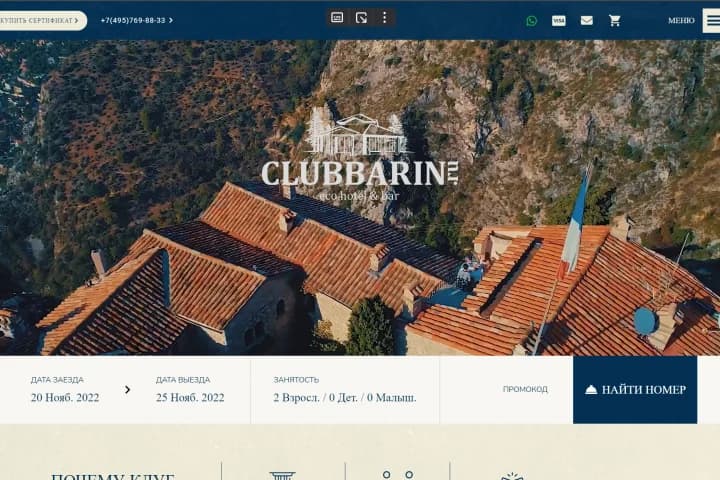The image size is (720, 480).
Task: Open the three-dot overlay options
Action: [x=384, y=17]
